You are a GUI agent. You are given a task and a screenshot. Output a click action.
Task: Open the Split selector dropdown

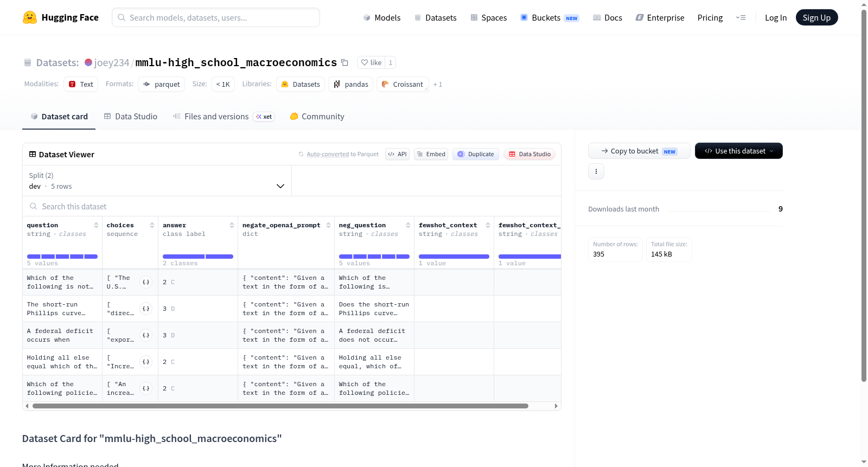click(157, 181)
